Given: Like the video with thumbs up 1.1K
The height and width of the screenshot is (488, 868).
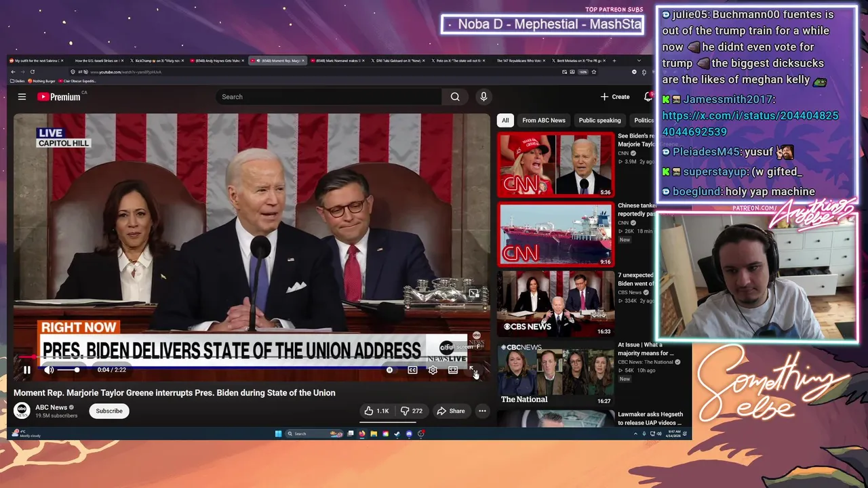Looking at the screenshot, I should point(376,411).
